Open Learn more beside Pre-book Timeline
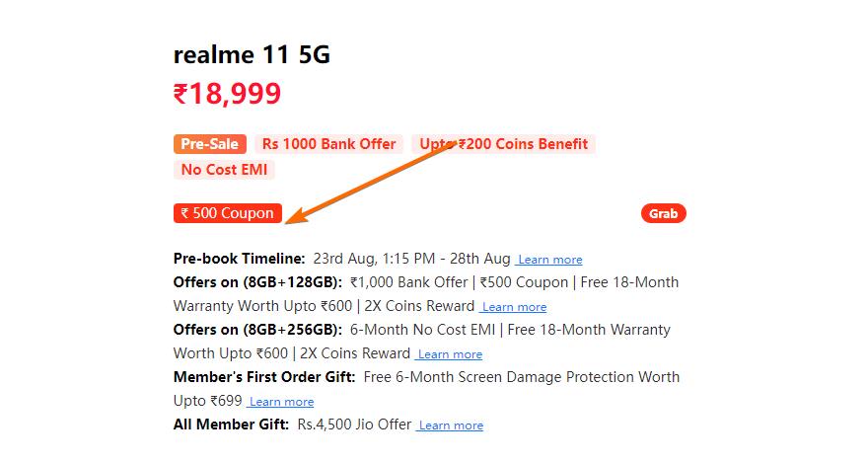 (x=549, y=260)
